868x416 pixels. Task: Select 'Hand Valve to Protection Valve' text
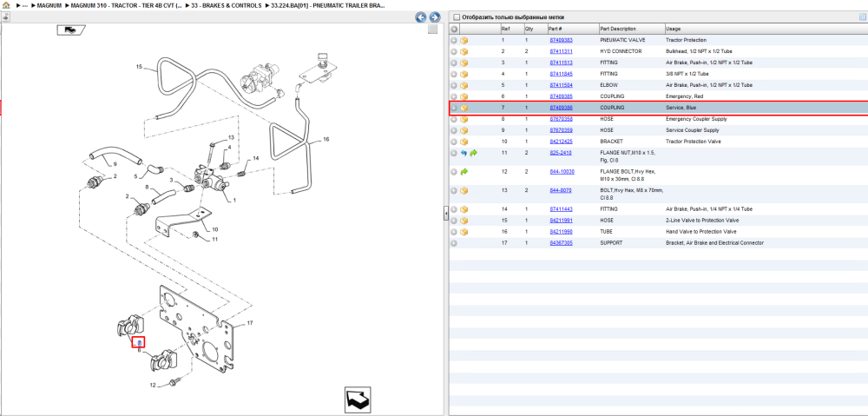click(x=700, y=232)
